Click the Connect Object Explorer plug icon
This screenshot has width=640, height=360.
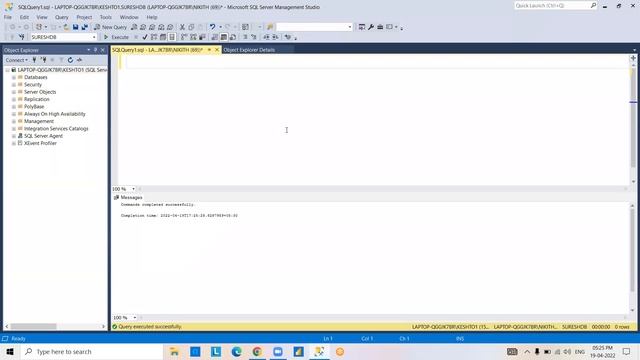[34, 60]
